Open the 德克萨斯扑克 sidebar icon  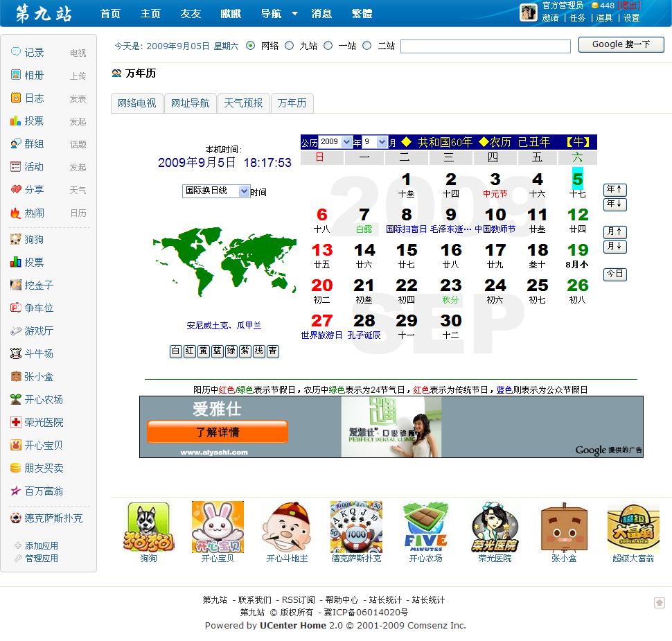click(x=16, y=518)
